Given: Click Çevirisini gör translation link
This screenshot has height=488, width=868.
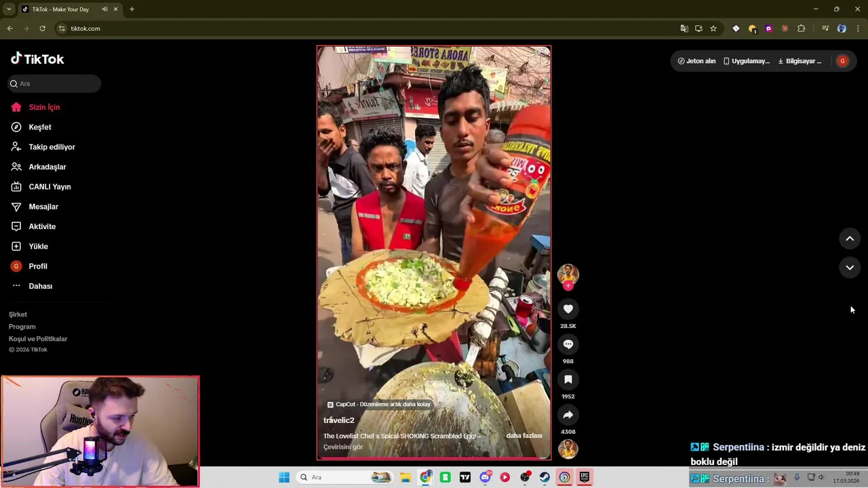Looking at the screenshot, I should tap(343, 447).
